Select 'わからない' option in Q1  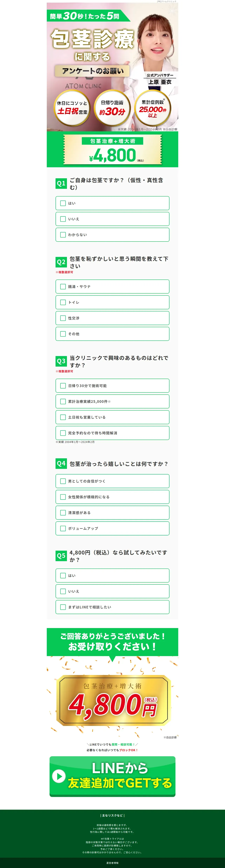pyautogui.click(x=63, y=235)
